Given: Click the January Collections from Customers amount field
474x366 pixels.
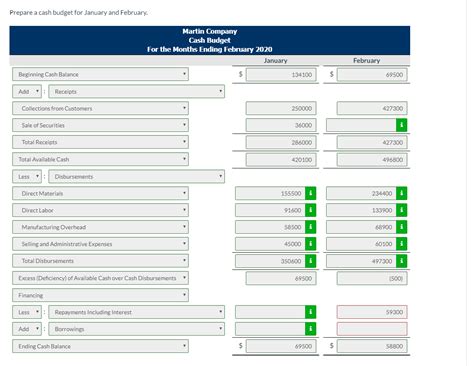Looking at the screenshot, I should [x=281, y=108].
